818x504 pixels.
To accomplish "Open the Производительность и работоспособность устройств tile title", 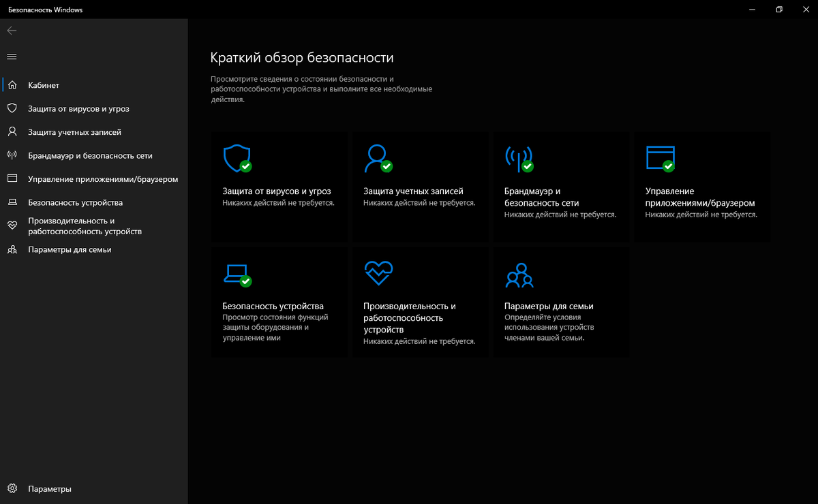I will 410,317.
